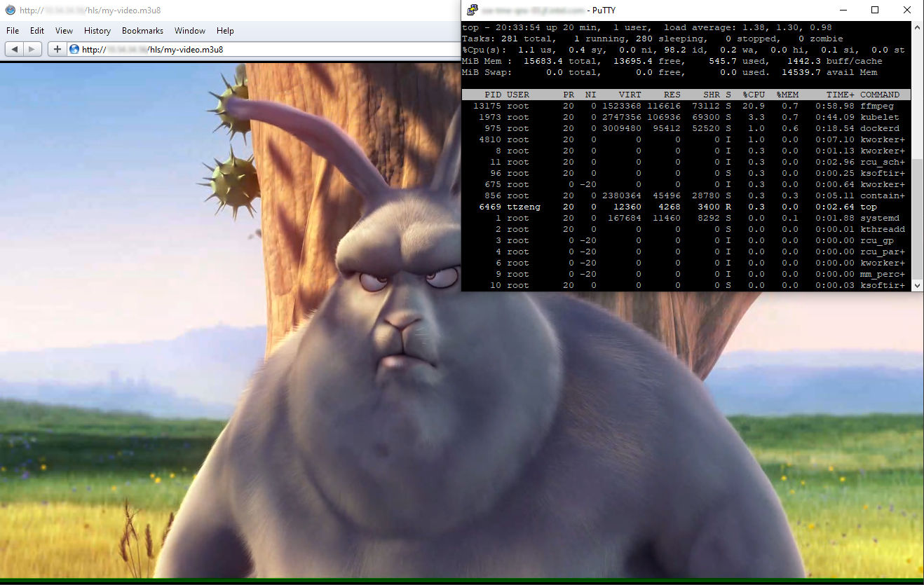The width and height of the screenshot is (924, 585).
Task: Open the PuTTY system menu icon
Action: 473,10
